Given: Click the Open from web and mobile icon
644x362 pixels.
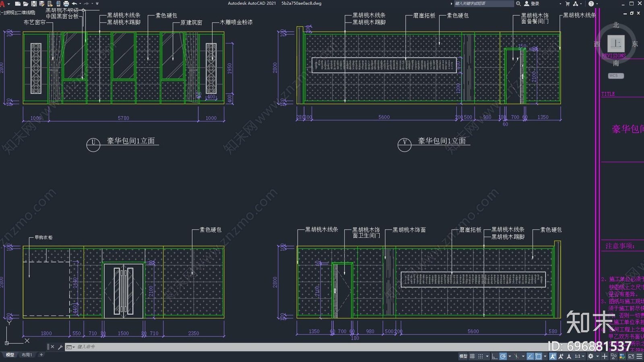Looking at the screenshot, I should pyautogui.click(x=50, y=4).
